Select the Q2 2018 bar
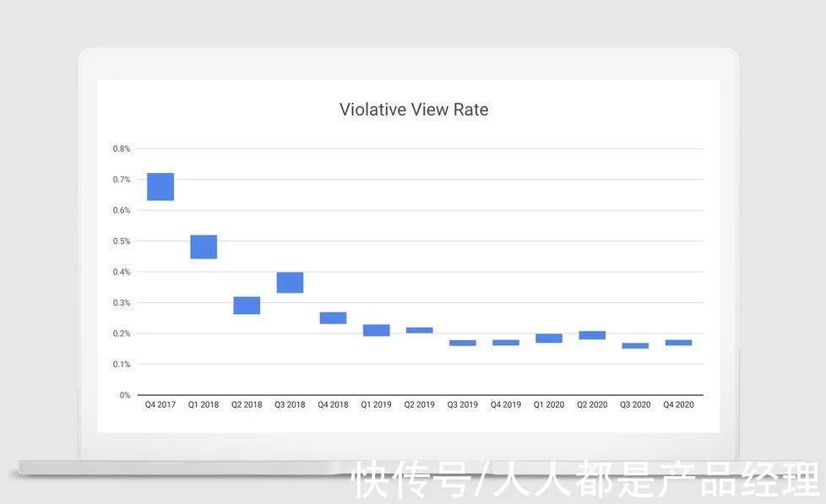 247,306
